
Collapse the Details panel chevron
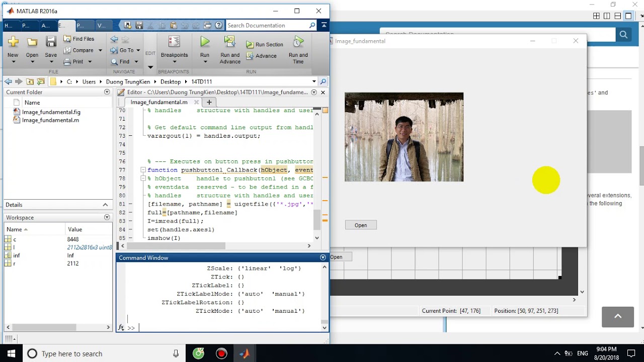(105, 205)
